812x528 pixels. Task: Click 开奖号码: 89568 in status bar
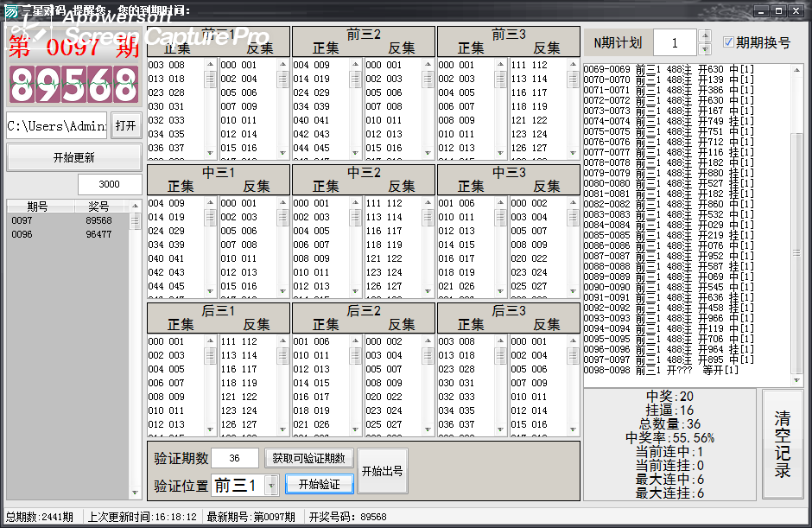point(348,517)
